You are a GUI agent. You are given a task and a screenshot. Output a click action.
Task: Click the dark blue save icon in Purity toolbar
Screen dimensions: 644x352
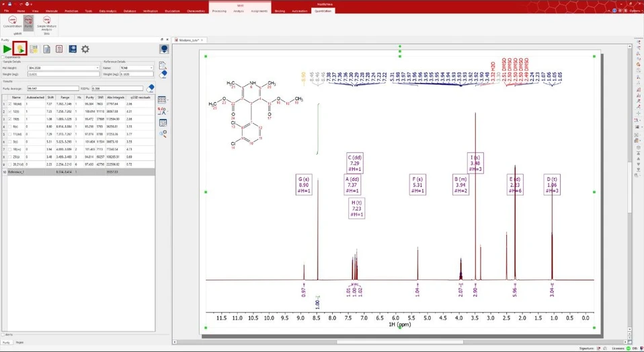coord(73,49)
